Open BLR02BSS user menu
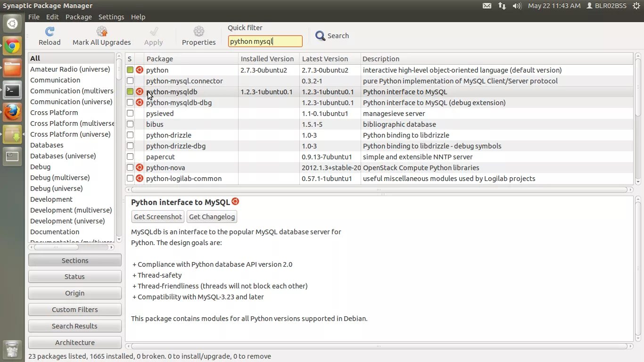This screenshot has height=362, width=644. (606, 6)
